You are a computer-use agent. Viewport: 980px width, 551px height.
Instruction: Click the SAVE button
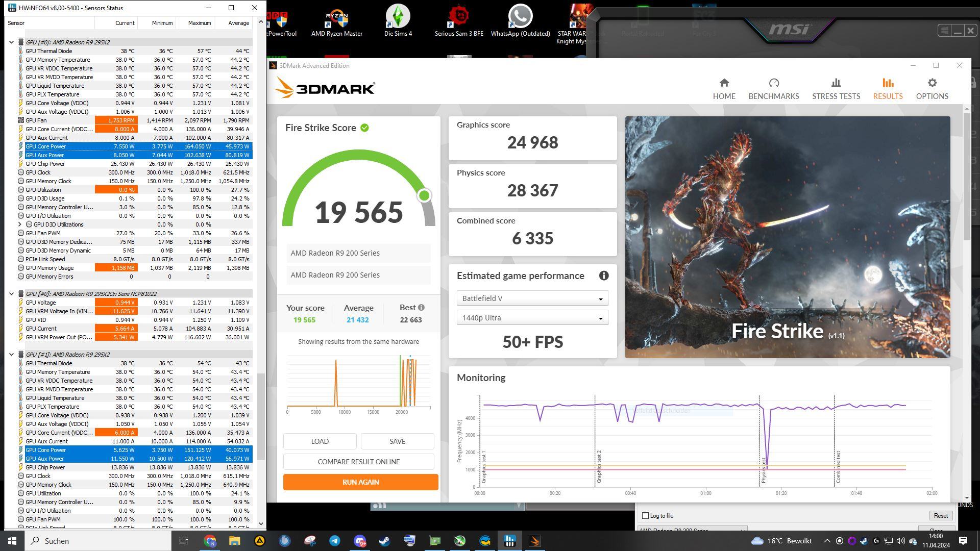tap(397, 441)
